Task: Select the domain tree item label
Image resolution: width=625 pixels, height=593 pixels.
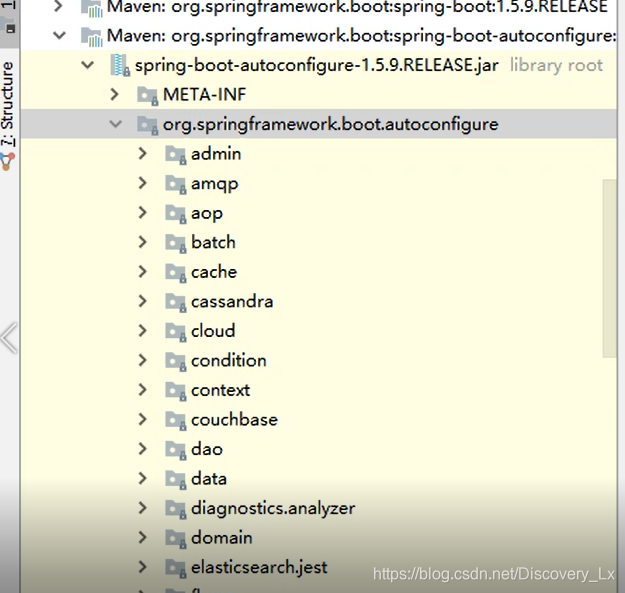Action: point(222,538)
